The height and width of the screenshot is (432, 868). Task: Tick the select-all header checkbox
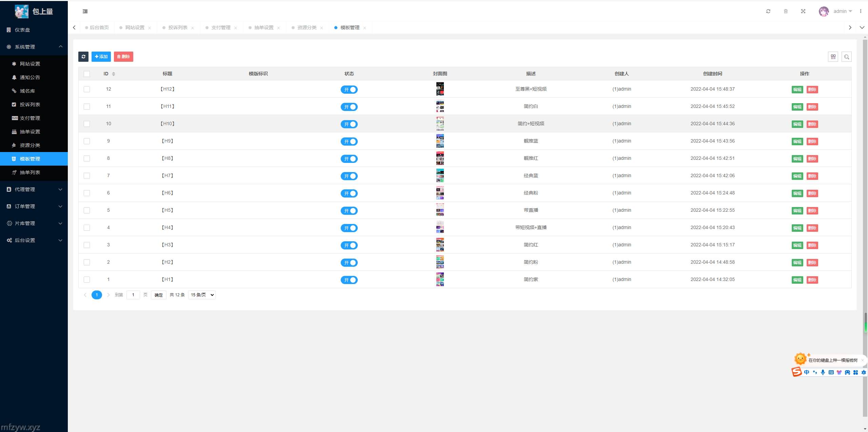pos(87,74)
